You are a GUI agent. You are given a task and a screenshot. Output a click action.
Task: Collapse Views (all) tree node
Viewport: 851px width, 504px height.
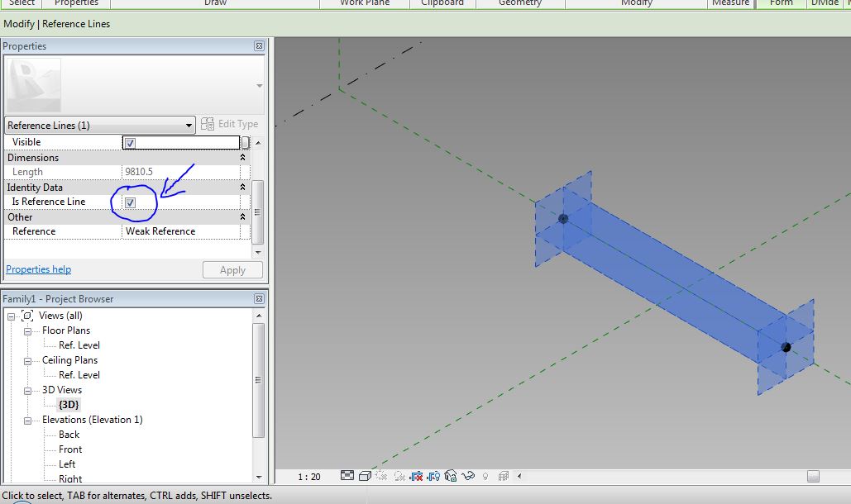tap(11, 316)
